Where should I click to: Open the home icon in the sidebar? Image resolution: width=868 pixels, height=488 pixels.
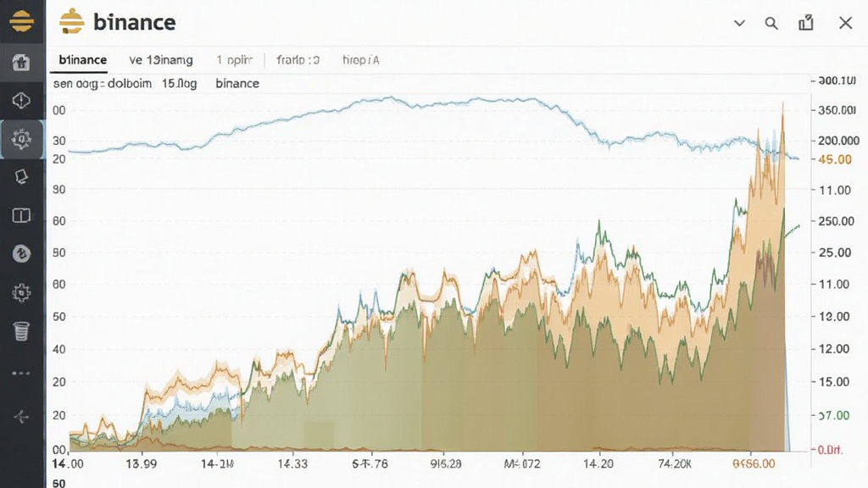tap(21, 62)
